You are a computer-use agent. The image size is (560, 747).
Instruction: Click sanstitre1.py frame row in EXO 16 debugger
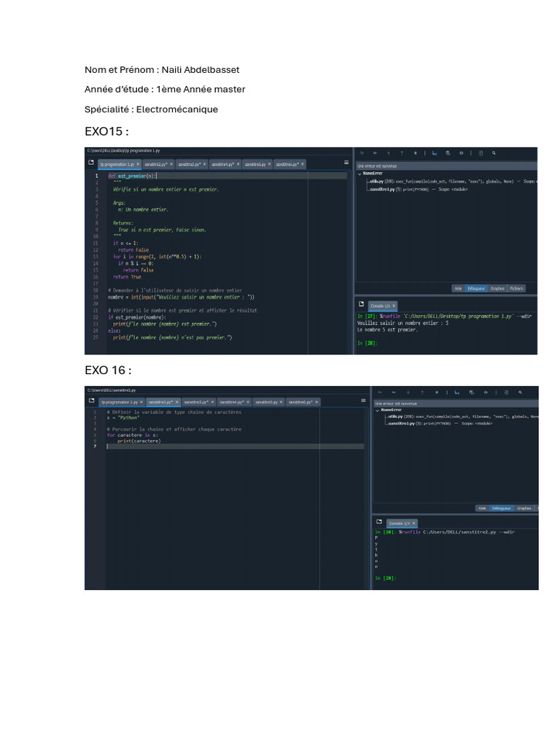[440, 423]
